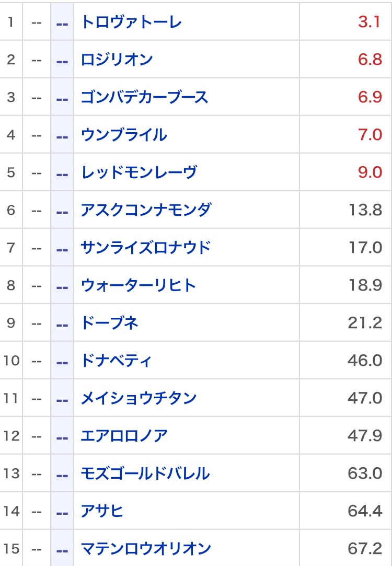Open サンライズロナウド details

click(146, 248)
